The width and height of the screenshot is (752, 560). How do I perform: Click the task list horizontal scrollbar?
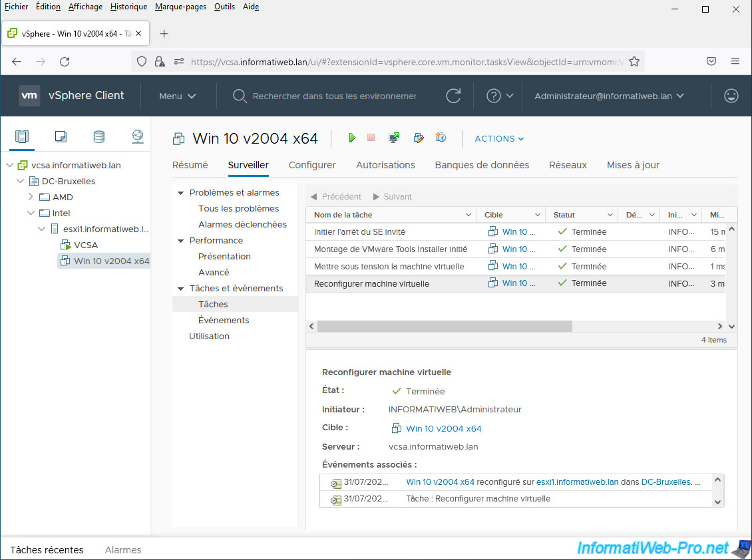[445, 327]
